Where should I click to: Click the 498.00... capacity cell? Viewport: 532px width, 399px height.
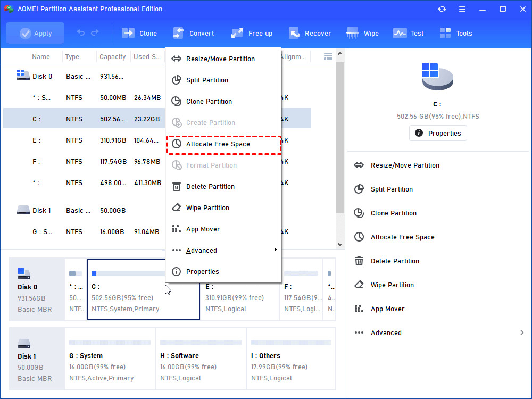(x=113, y=183)
